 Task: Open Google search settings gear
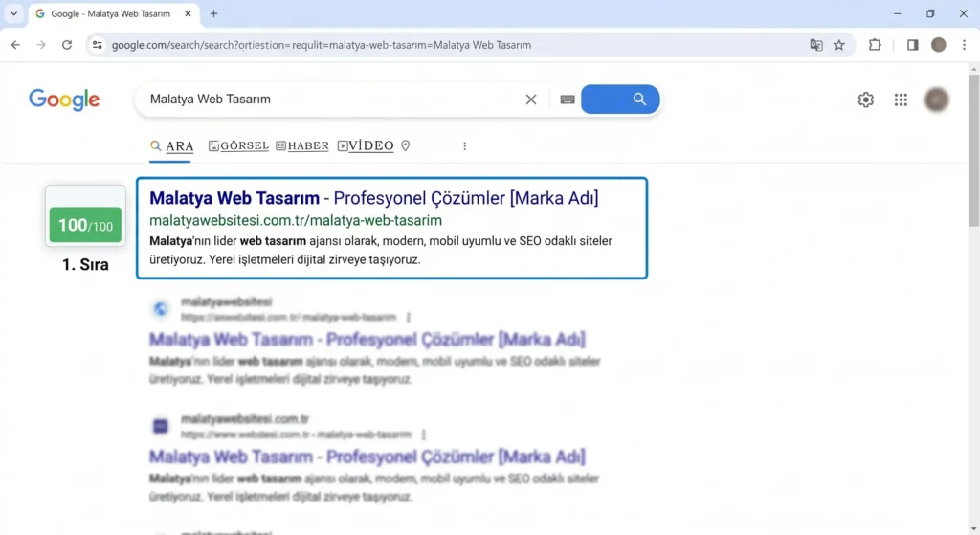click(x=865, y=100)
